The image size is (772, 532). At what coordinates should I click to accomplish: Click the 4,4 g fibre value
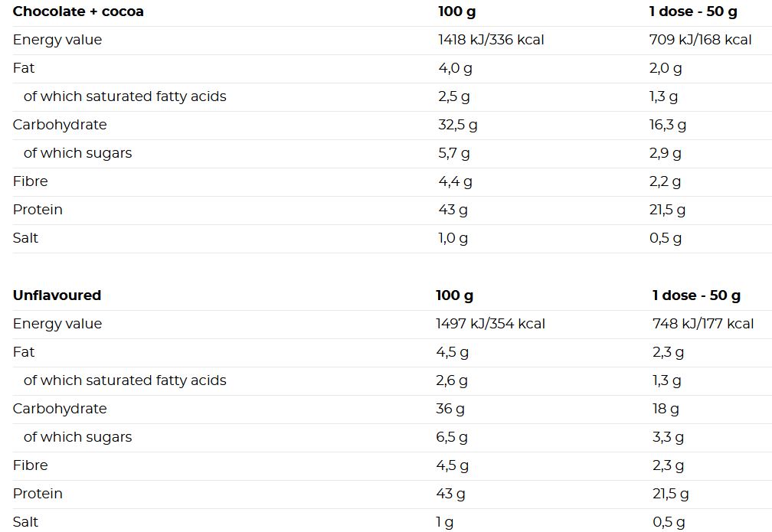[x=455, y=182]
